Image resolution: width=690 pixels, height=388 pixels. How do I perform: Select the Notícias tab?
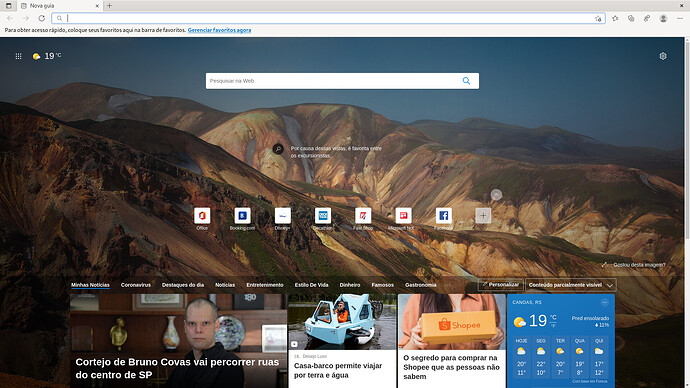225,285
